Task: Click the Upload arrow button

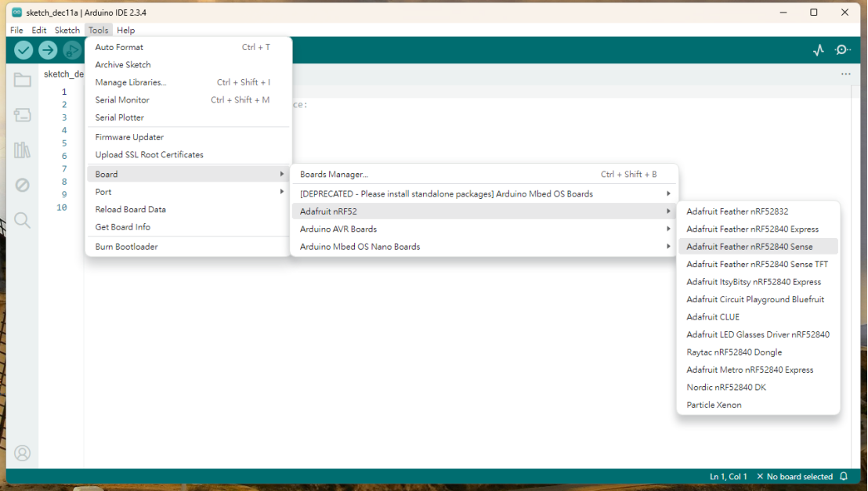Action: click(x=48, y=50)
